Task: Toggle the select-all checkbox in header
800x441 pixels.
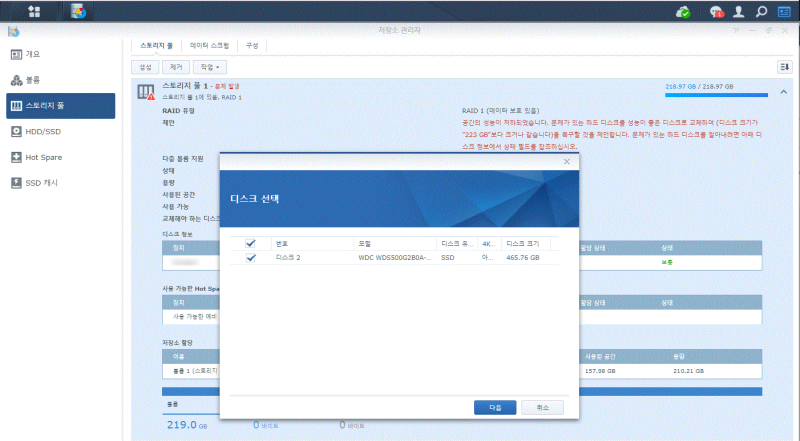Action: coord(251,243)
